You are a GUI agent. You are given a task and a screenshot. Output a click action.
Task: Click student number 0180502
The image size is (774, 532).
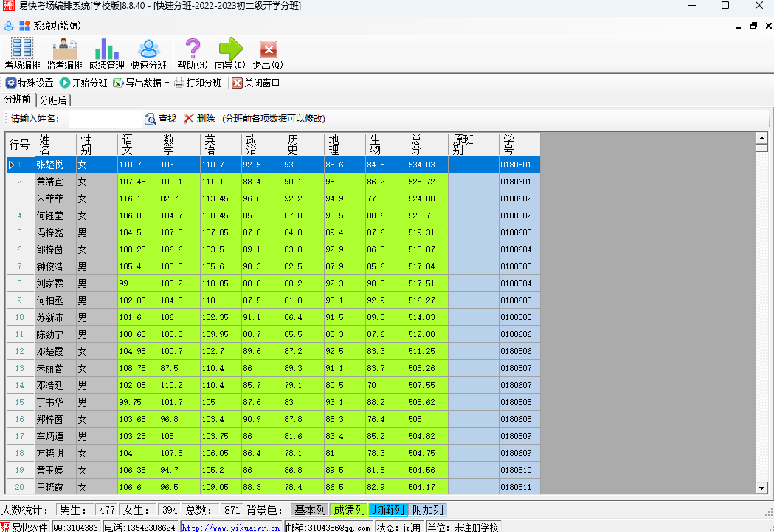pos(519,215)
